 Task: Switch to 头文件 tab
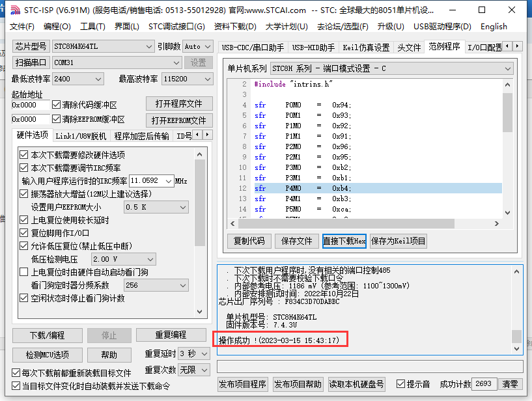409,48
